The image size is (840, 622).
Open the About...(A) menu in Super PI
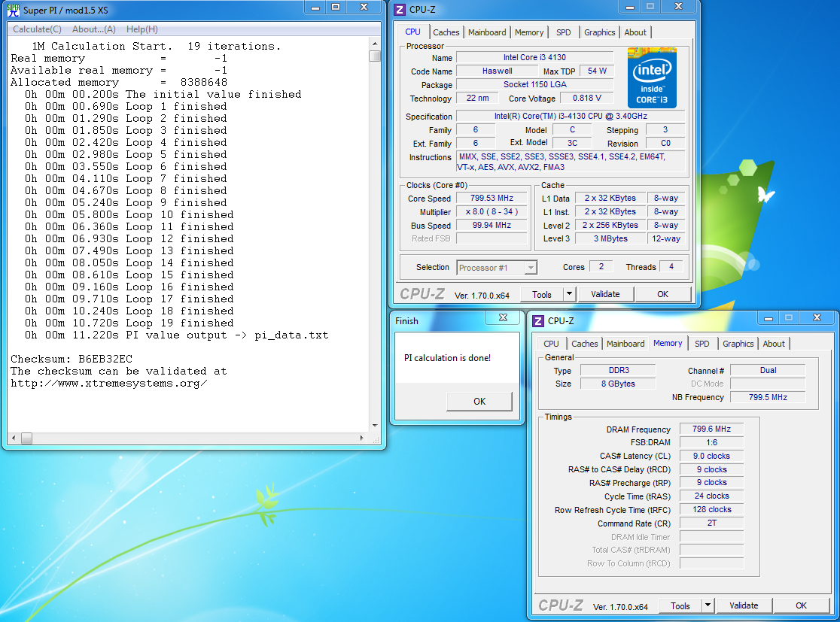(x=94, y=29)
